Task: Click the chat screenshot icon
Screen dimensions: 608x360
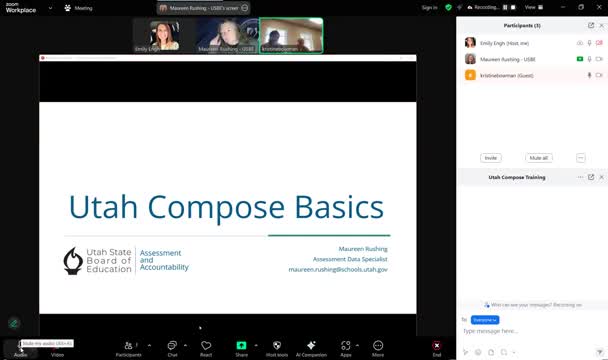Action: point(504,352)
